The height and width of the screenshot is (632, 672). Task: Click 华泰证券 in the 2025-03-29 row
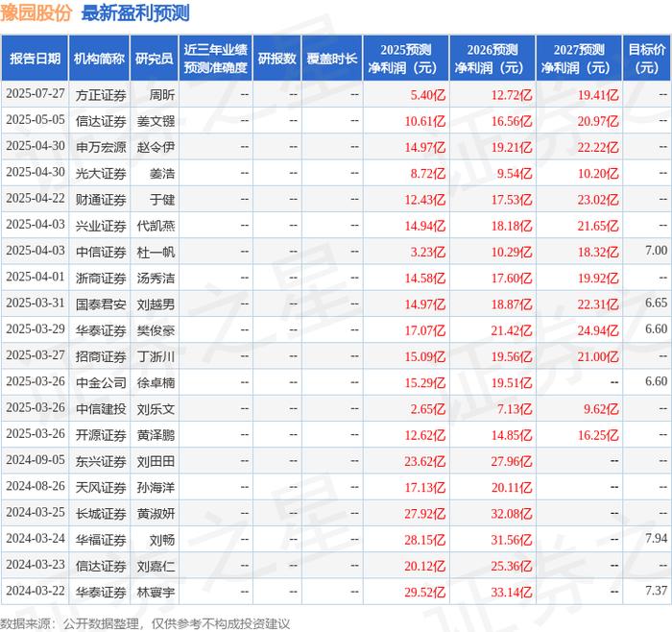click(x=101, y=330)
